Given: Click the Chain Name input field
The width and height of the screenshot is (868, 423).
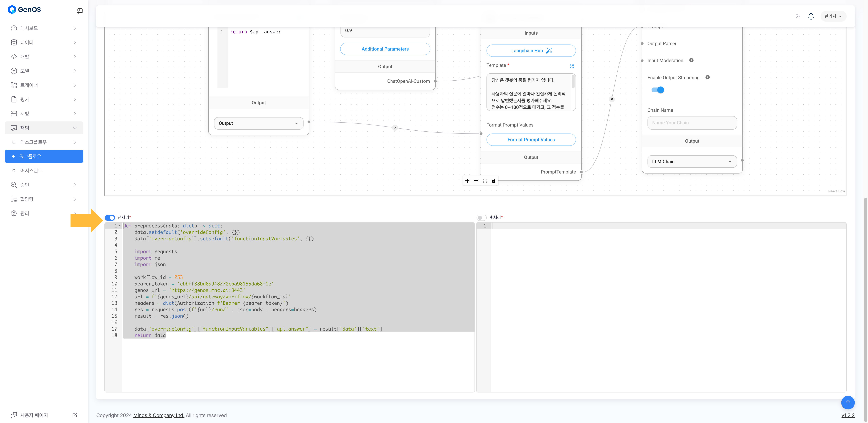Looking at the screenshot, I should click(x=692, y=123).
